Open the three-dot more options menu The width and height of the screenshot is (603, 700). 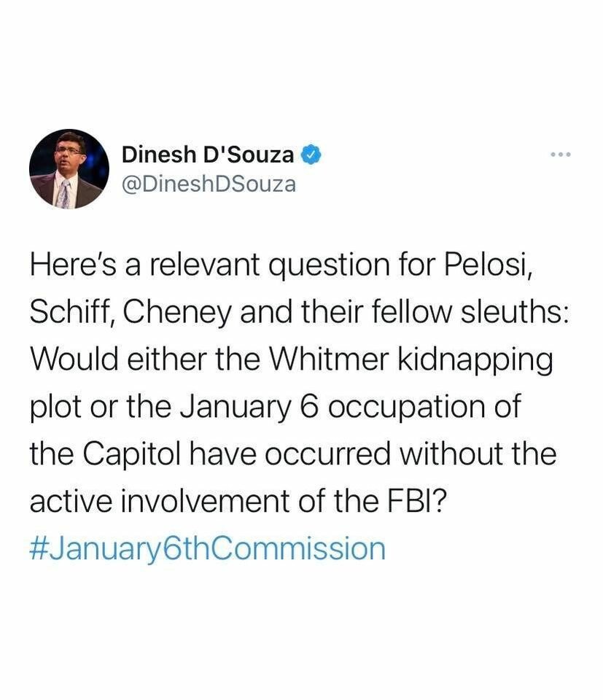pyautogui.click(x=560, y=155)
